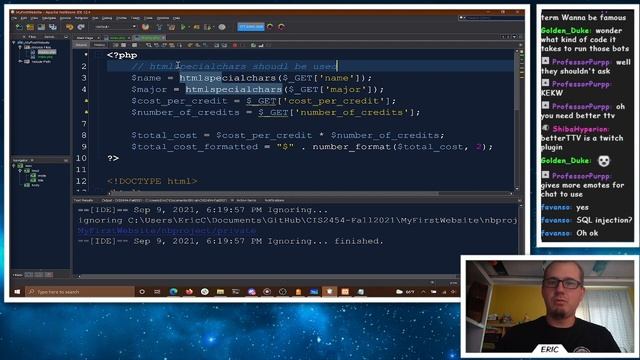Open Task View in the taskbar
The height and width of the screenshot is (360, 640).
tap(158, 292)
